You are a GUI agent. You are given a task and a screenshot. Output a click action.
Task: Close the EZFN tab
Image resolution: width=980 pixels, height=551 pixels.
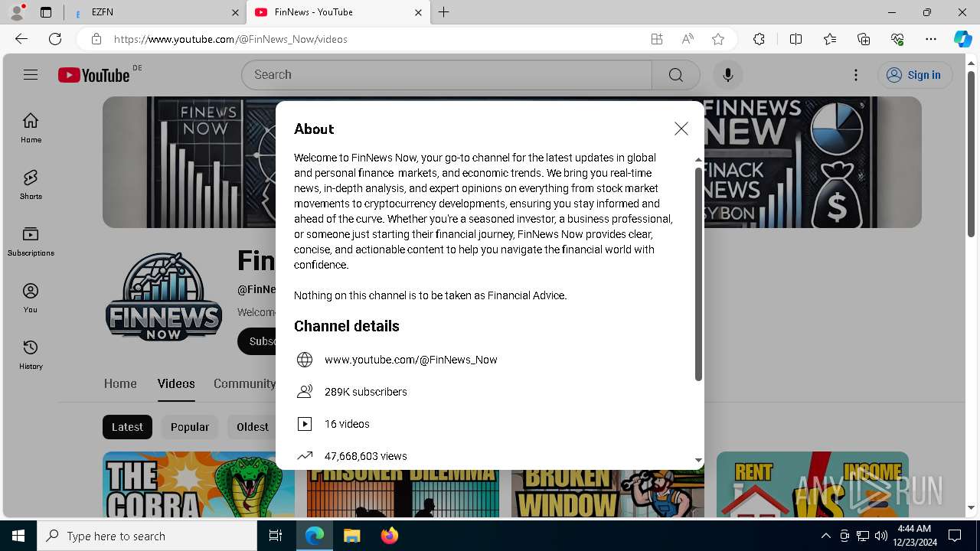click(235, 12)
